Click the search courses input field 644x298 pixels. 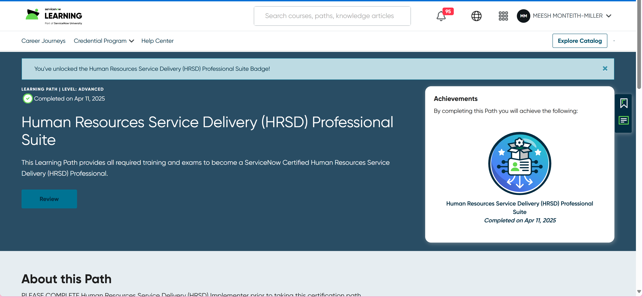[x=332, y=16]
